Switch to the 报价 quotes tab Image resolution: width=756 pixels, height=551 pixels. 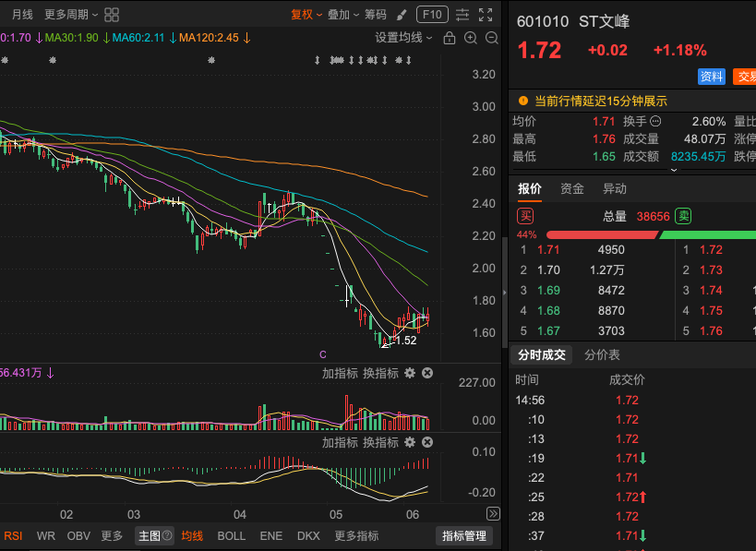530,189
